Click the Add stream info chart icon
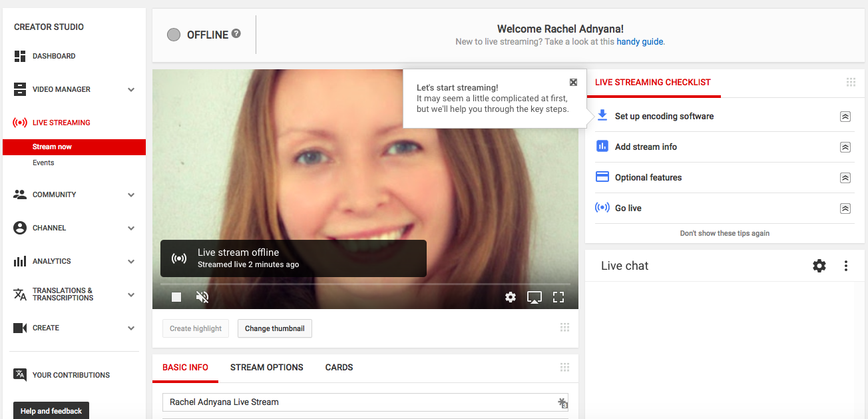The width and height of the screenshot is (868, 419). coord(602,147)
